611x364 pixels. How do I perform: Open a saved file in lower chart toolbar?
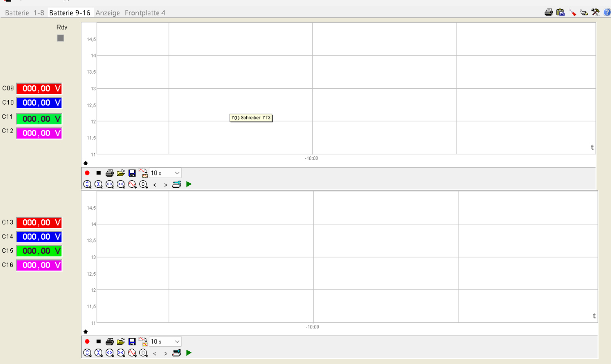(x=121, y=341)
